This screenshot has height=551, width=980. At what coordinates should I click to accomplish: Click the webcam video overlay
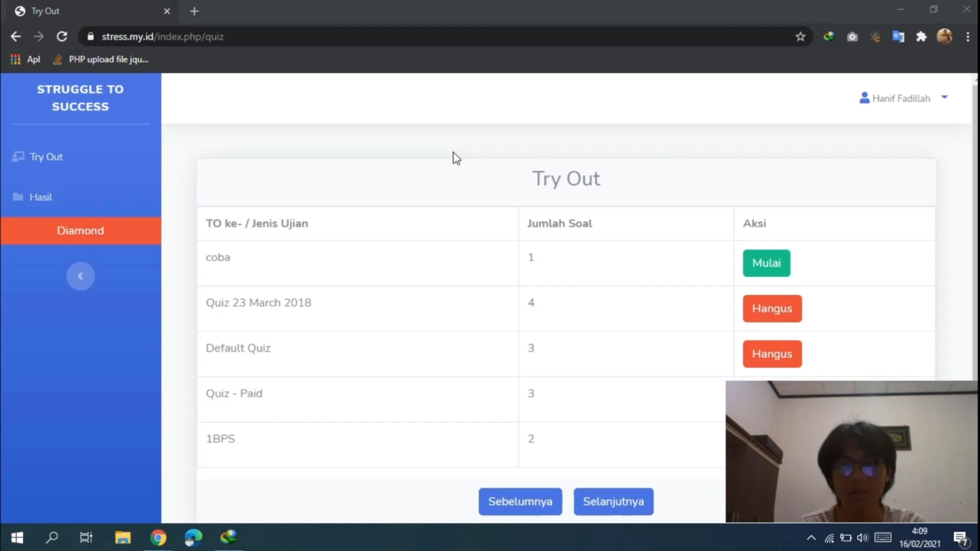click(852, 451)
